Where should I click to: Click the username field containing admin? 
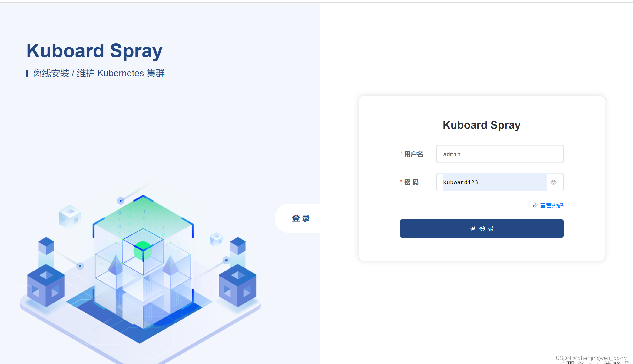[500, 154]
